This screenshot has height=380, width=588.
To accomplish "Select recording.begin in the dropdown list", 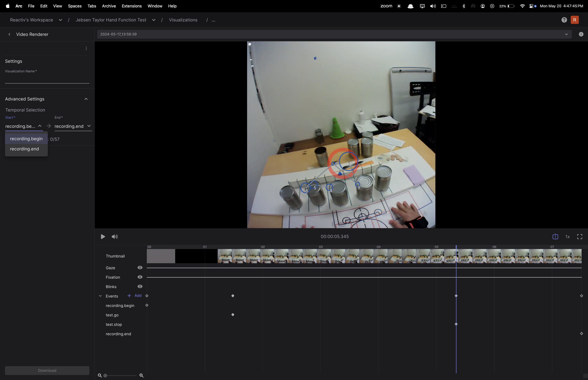I will click(x=26, y=139).
